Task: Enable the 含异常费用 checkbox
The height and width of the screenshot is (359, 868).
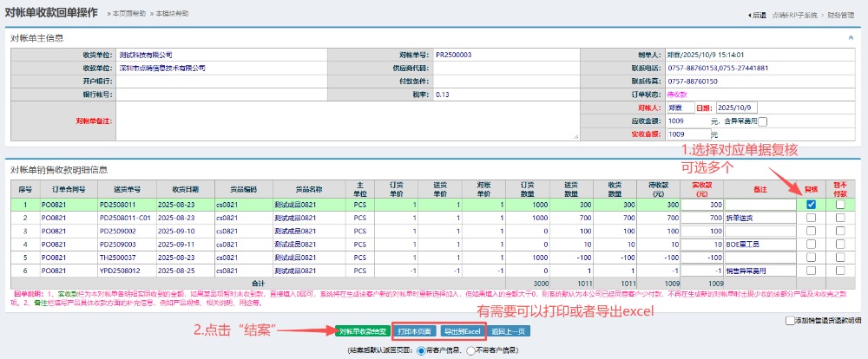Action: (x=763, y=121)
